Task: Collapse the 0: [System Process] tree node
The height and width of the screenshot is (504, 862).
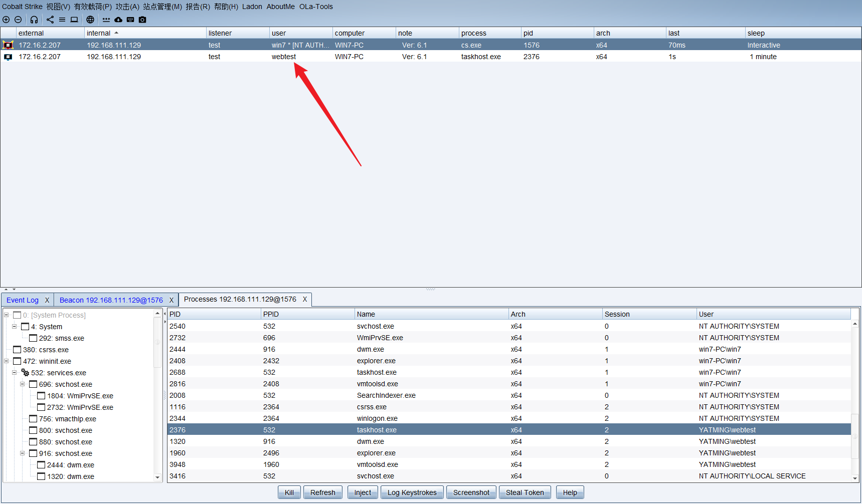Action: tap(7, 315)
